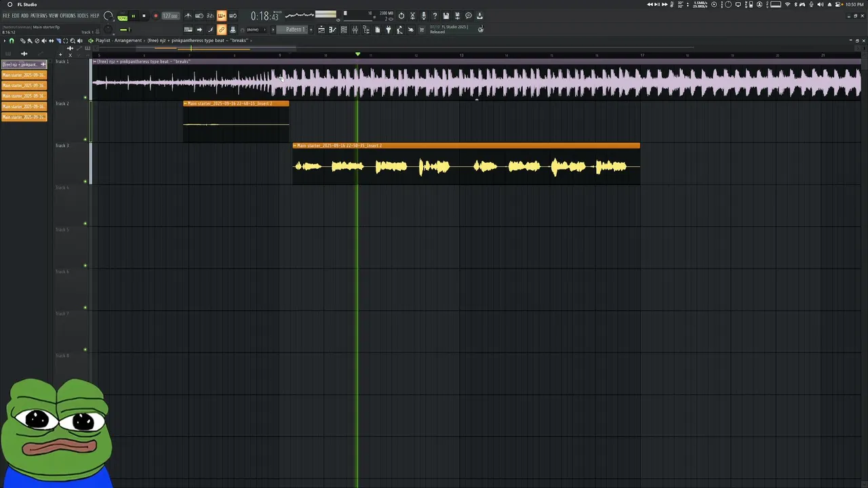Toggle wait for input to start
The height and width of the screenshot is (488, 868).
point(199,16)
